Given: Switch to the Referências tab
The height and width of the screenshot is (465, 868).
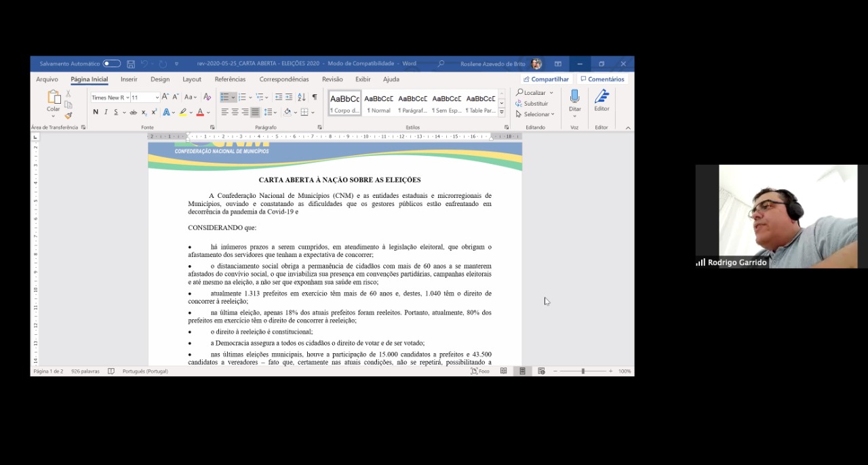Looking at the screenshot, I should (x=230, y=79).
